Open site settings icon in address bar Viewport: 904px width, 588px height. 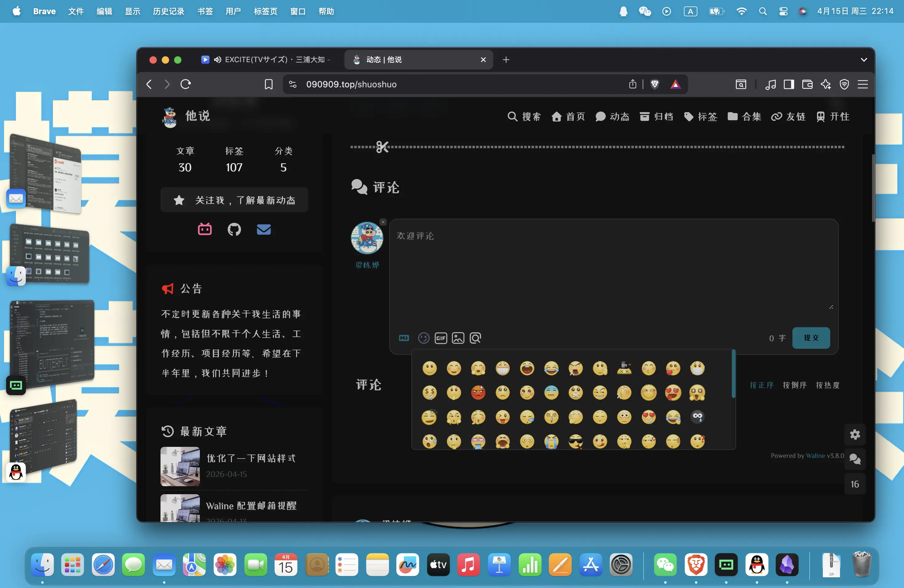tap(293, 84)
